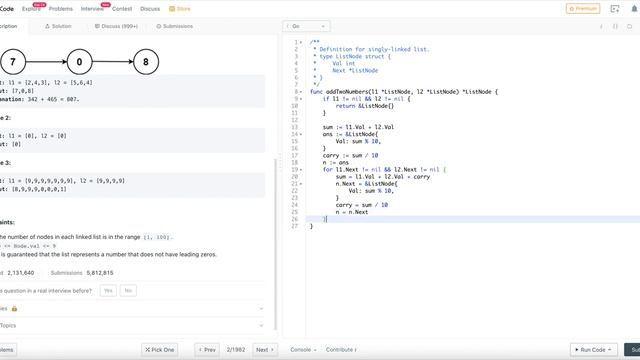Image resolution: width=640 pixels, height=360 pixels.
Task: Open the Contest nav item
Action: click(x=122, y=9)
